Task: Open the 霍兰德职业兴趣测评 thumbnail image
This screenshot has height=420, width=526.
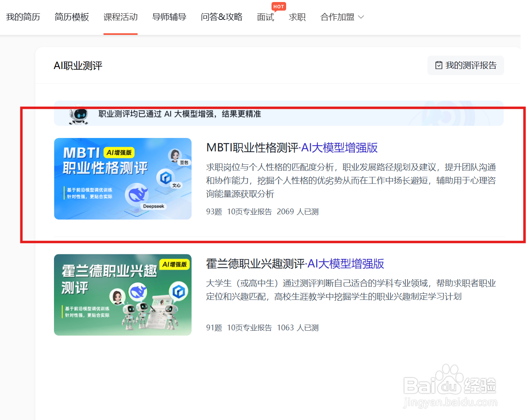Action: tap(123, 295)
